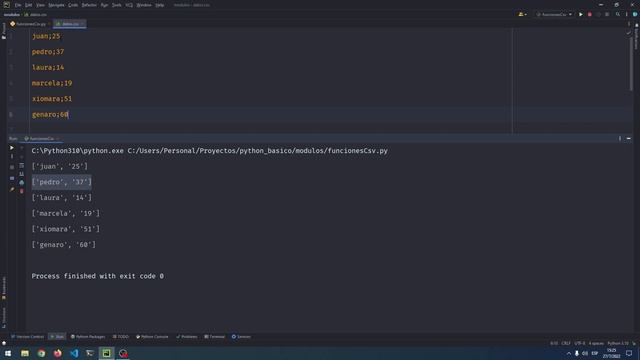Open Google Chrome from taskbar

41,353
